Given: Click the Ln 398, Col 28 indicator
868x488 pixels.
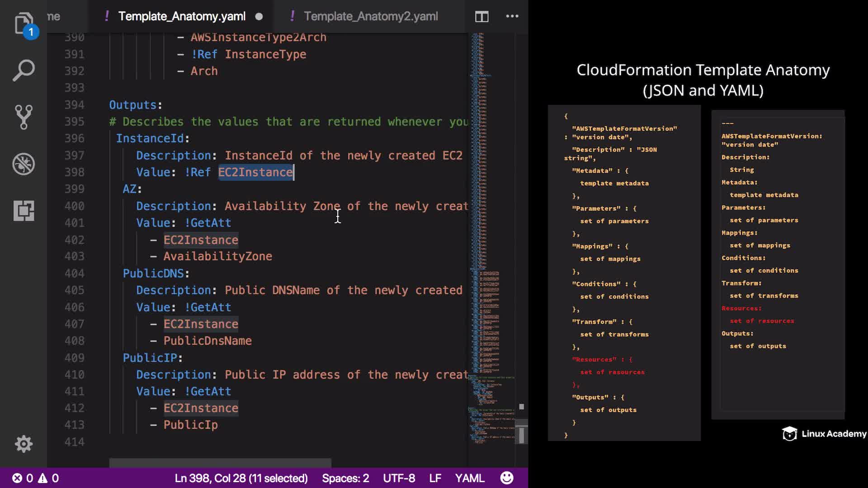Looking at the screenshot, I should tap(241, 478).
